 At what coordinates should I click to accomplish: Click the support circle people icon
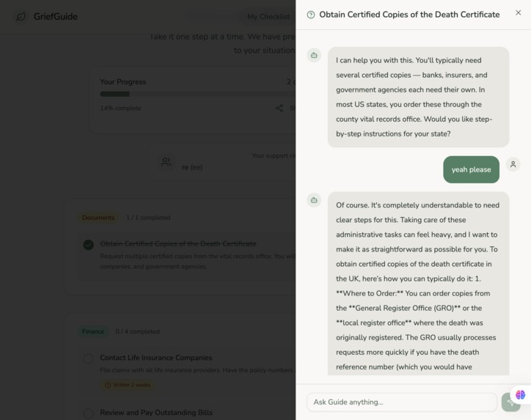pyautogui.click(x=166, y=162)
